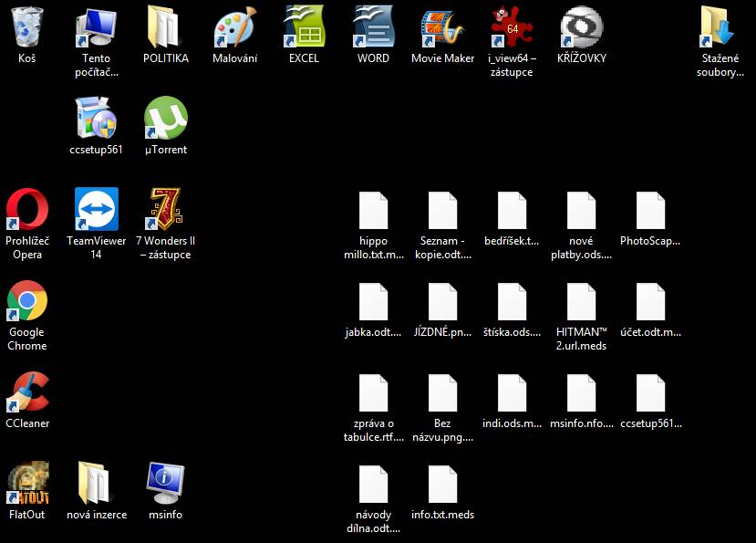Click the Prohlížeč Opera icon

27,210
